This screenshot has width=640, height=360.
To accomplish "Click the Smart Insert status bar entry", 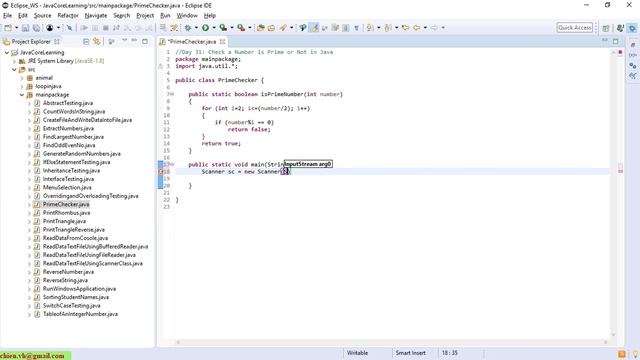I will [x=410, y=353].
